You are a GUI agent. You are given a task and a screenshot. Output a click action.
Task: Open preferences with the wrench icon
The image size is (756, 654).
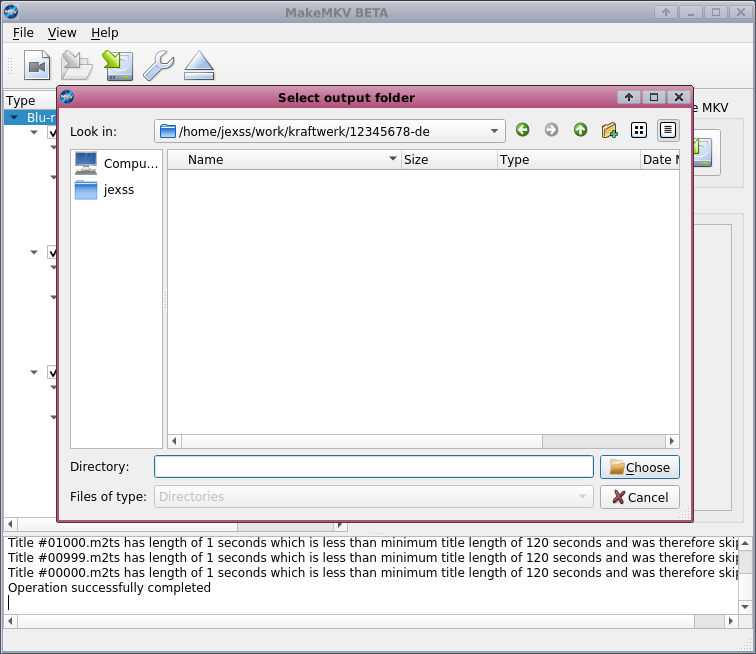[x=158, y=66]
